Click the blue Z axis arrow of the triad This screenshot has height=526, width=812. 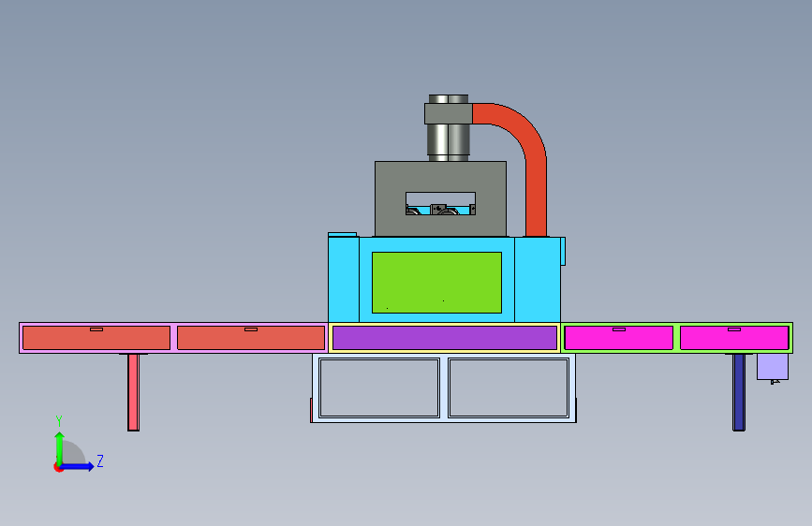[78, 466]
